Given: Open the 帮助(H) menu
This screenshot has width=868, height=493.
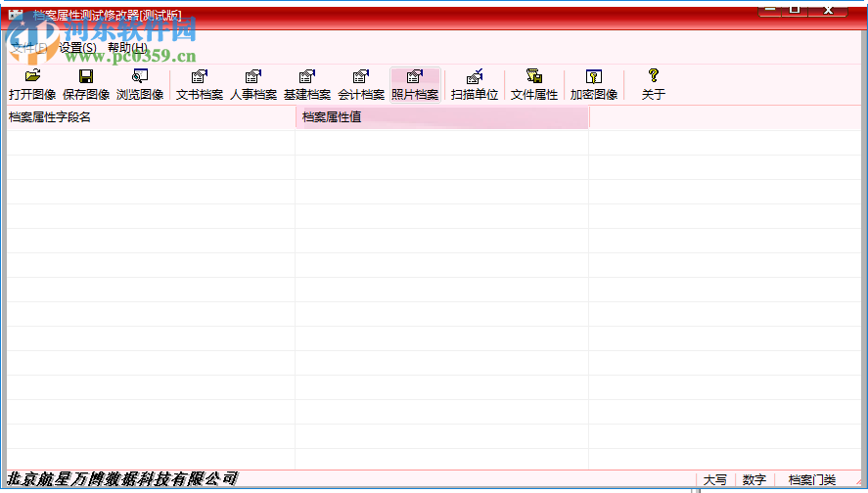Looking at the screenshot, I should tap(127, 48).
